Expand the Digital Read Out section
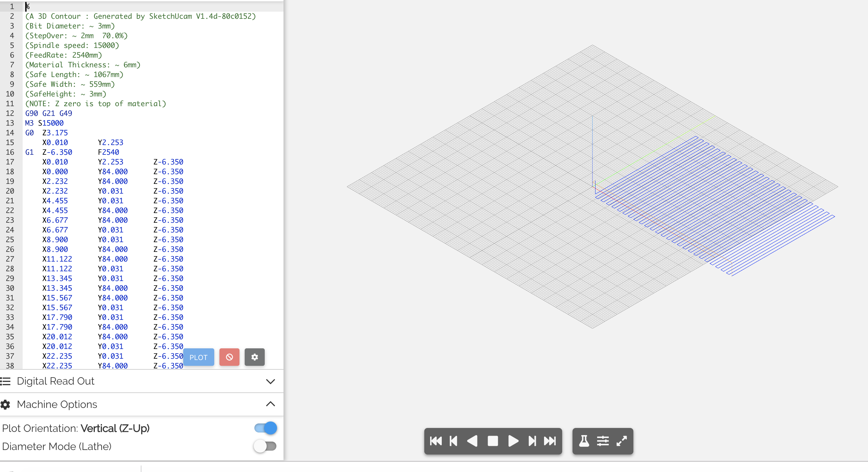Viewport: 868px width, 472px height. (270, 381)
